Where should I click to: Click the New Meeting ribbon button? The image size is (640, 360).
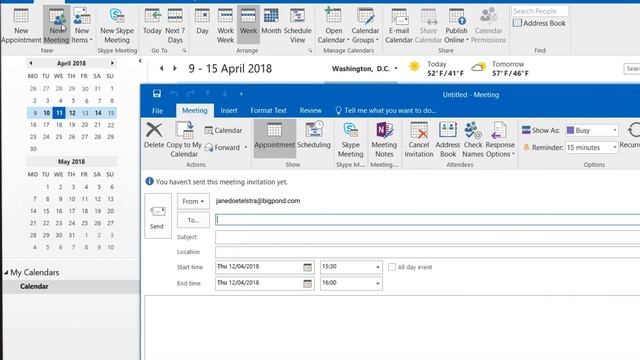(x=56, y=25)
